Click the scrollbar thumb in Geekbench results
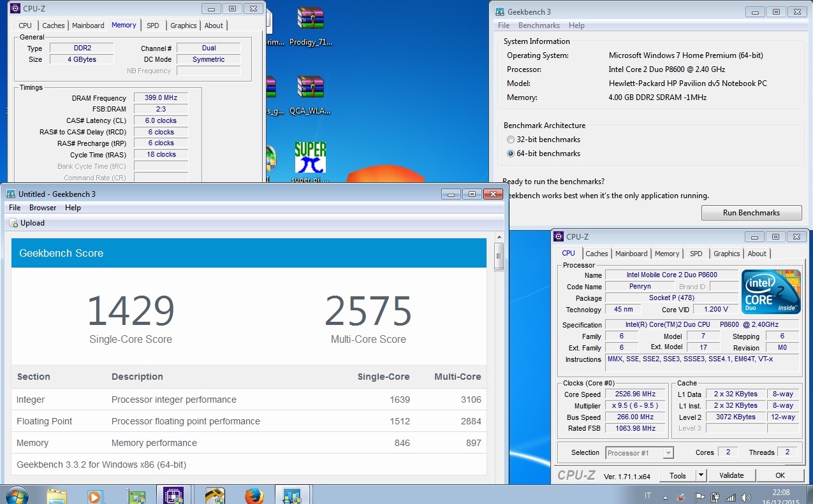The image size is (813, 504). (499, 256)
